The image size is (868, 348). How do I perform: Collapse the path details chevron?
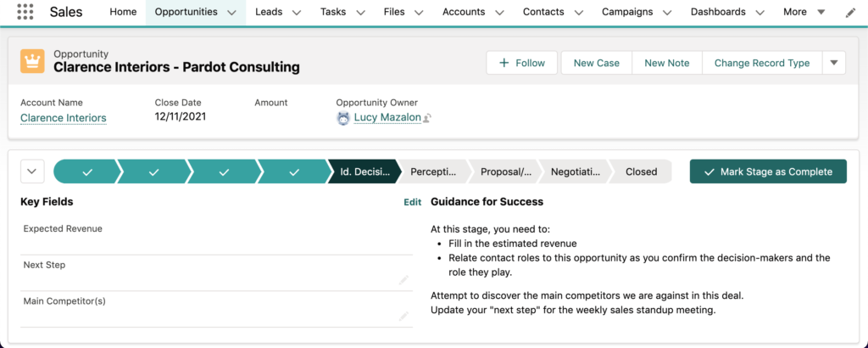coord(32,171)
